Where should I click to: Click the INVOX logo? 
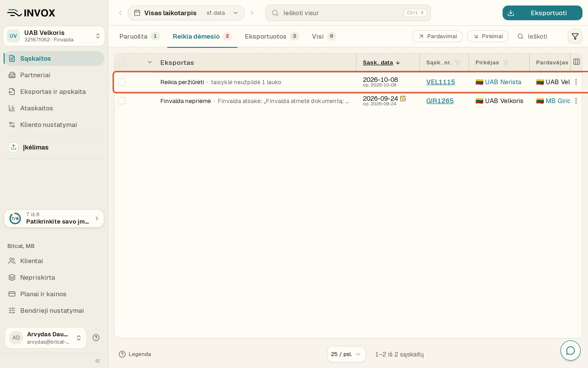coord(31,13)
